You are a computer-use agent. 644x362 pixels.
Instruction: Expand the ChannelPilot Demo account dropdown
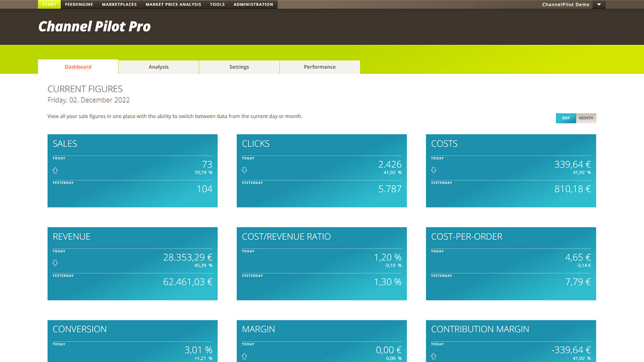tap(599, 4)
